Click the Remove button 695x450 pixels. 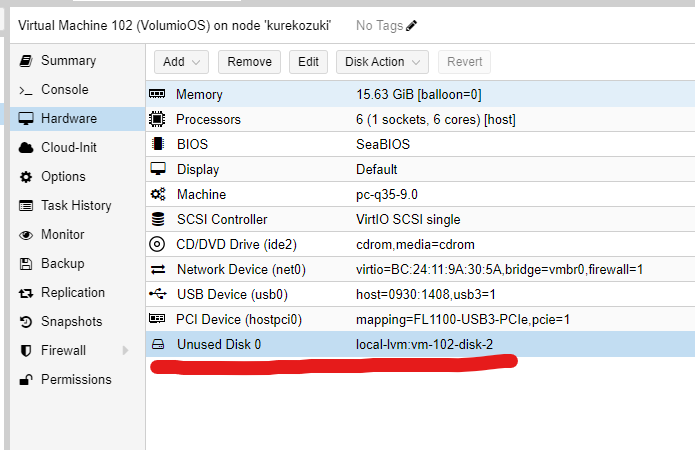[249, 62]
